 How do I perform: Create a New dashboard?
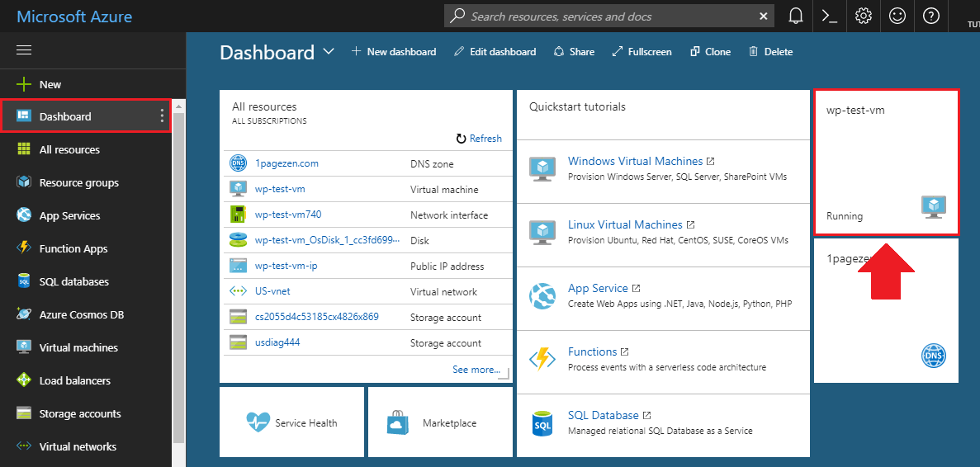(x=393, y=52)
